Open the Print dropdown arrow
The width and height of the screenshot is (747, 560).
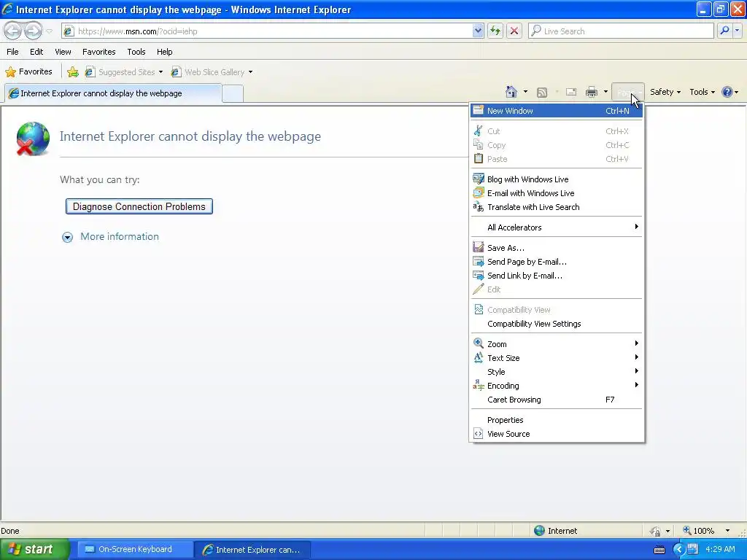(605, 92)
